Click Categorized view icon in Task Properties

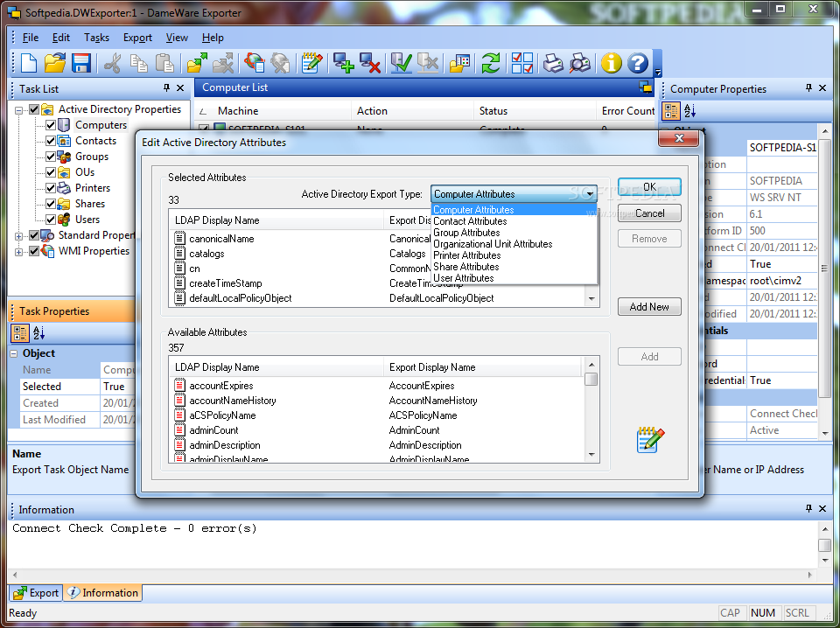point(20,333)
